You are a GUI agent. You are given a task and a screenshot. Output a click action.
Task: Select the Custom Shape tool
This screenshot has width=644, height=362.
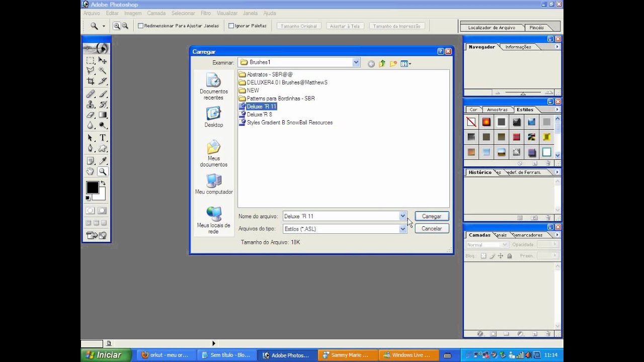[103, 148]
